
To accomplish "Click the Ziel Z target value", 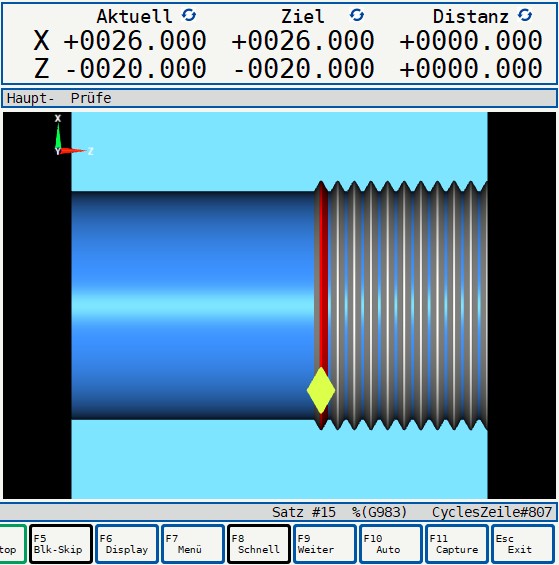I will tap(303, 68).
